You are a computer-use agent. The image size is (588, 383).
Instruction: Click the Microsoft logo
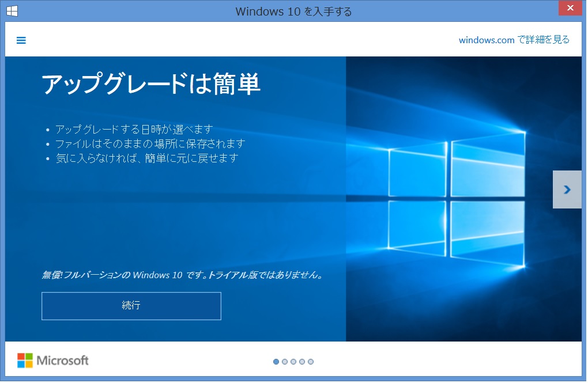tap(53, 361)
